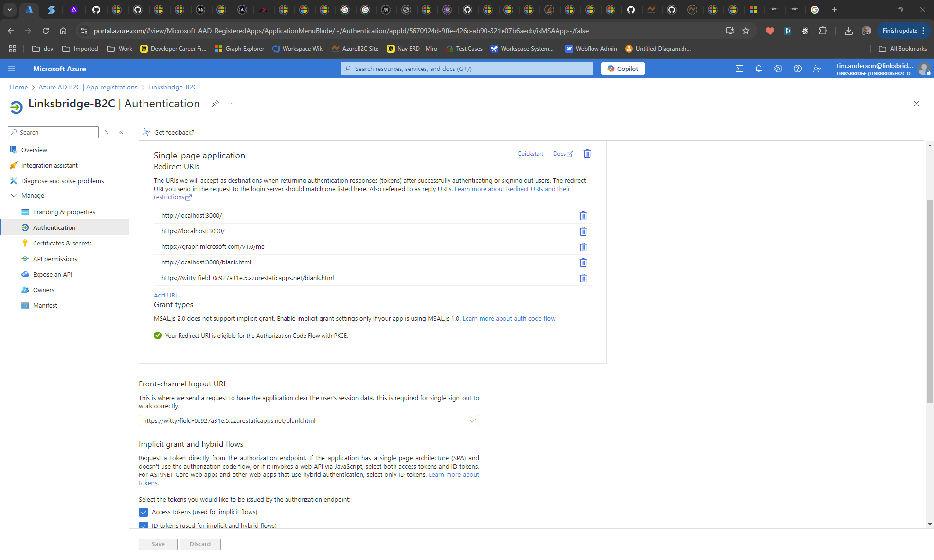Open Integration assistant
The image size is (934, 560).
pos(49,165)
